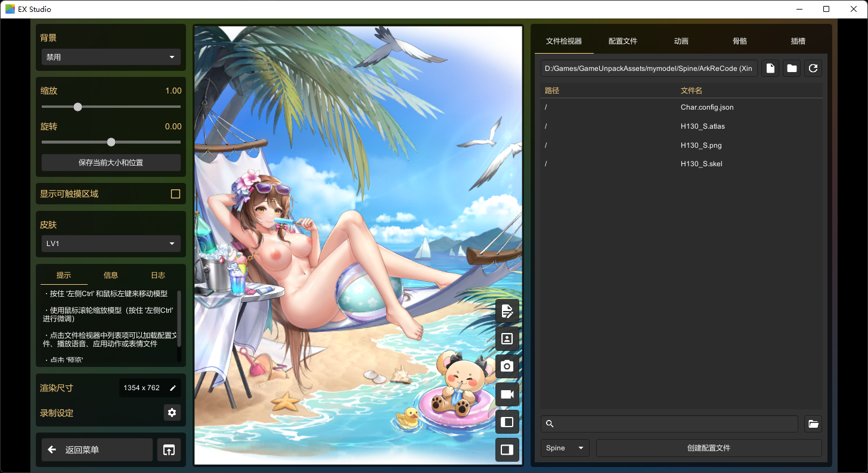The width and height of the screenshot is (868, 473).
Task: Click the 创建配置文件 button
Action: click(709, 448)
